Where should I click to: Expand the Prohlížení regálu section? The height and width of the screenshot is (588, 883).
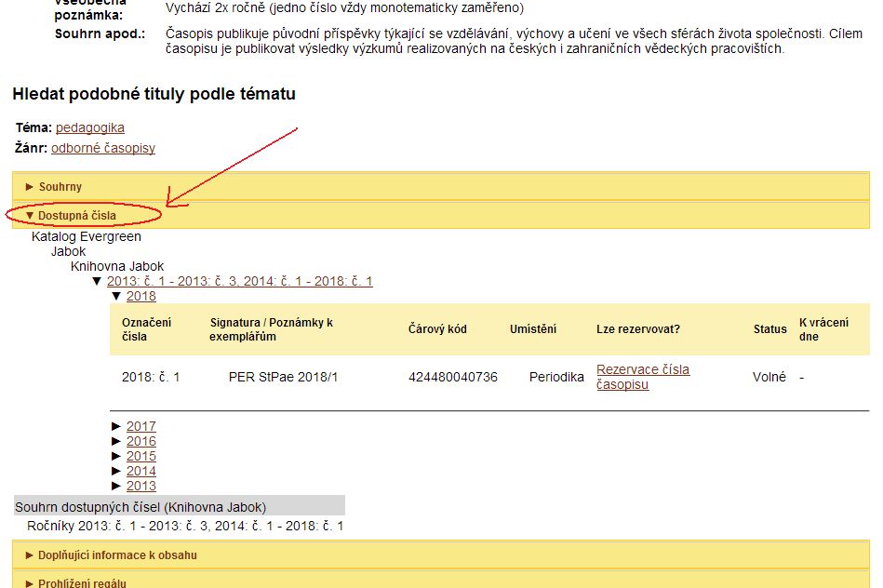(82, 582)
